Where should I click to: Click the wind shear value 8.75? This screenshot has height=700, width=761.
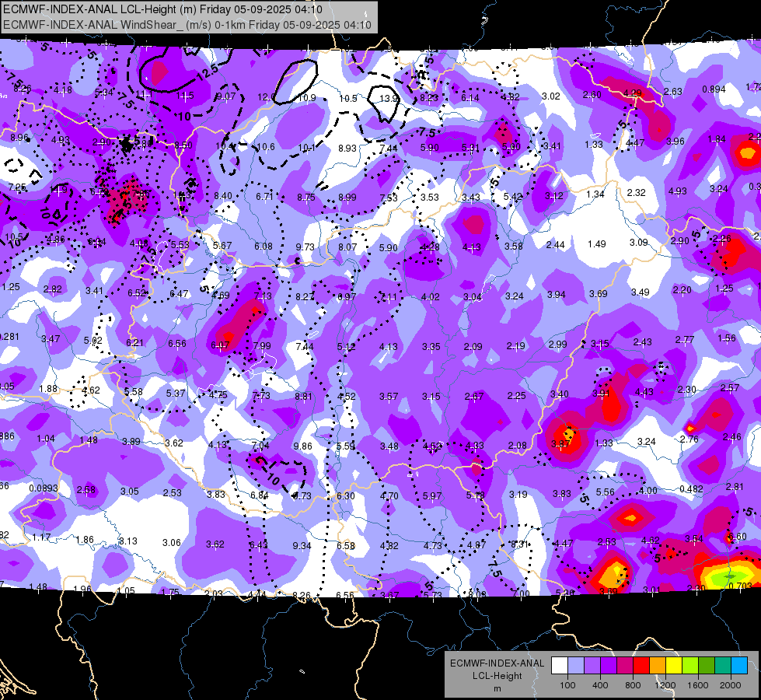306,198
